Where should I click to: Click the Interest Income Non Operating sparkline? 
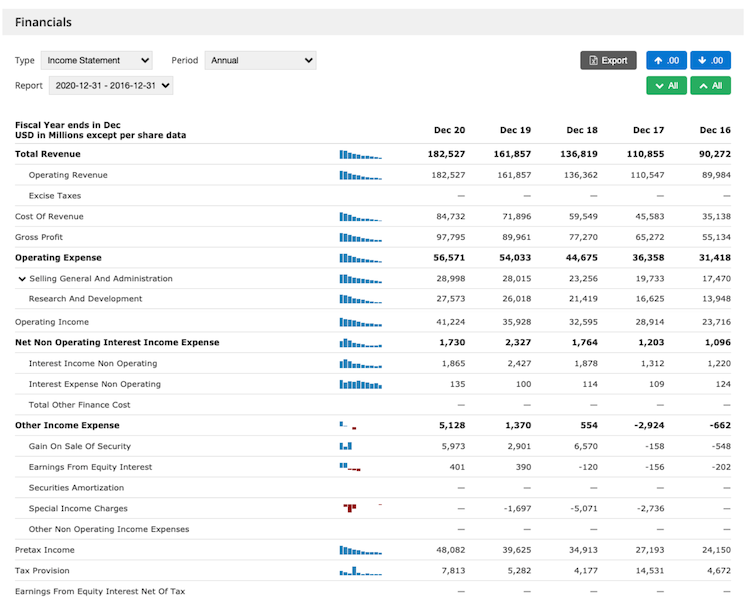pos(361,364)
